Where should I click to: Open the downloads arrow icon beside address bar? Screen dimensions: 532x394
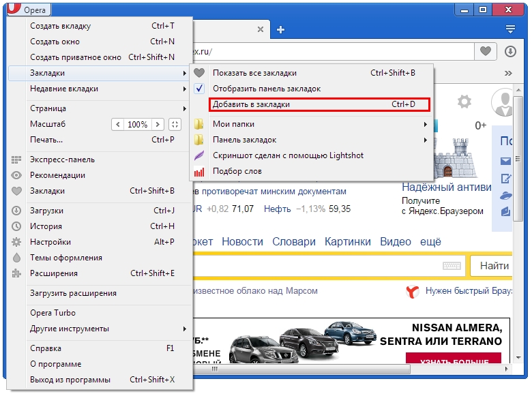click(510, 52)
